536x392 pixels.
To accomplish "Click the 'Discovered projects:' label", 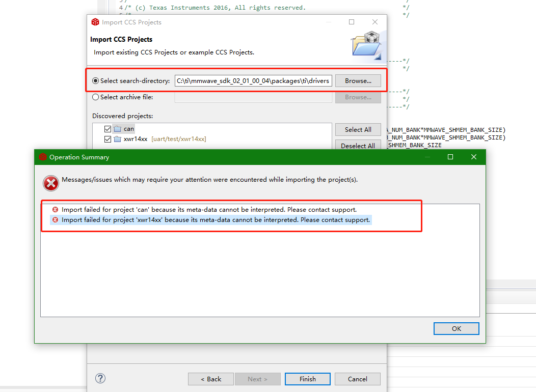I will point(122,116).
